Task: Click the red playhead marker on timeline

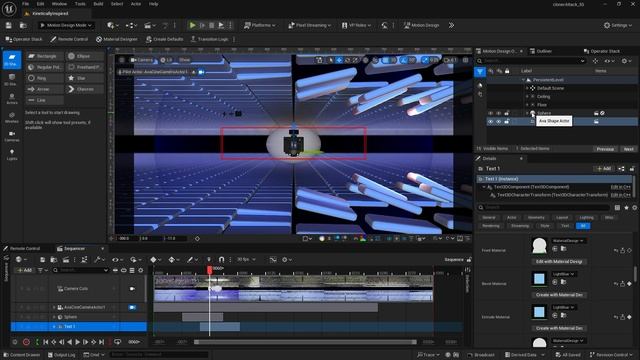Action: [x=209, y=269]
